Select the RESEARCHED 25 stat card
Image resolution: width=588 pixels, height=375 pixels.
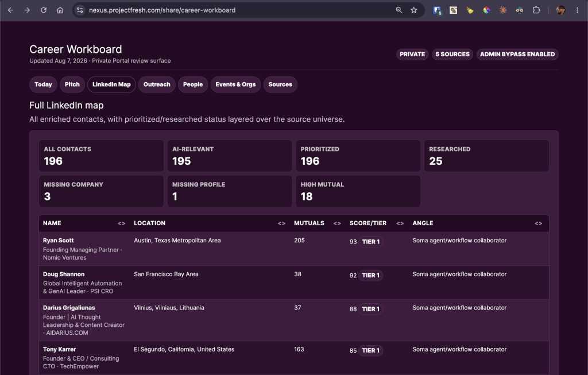(x=486, y=156)
